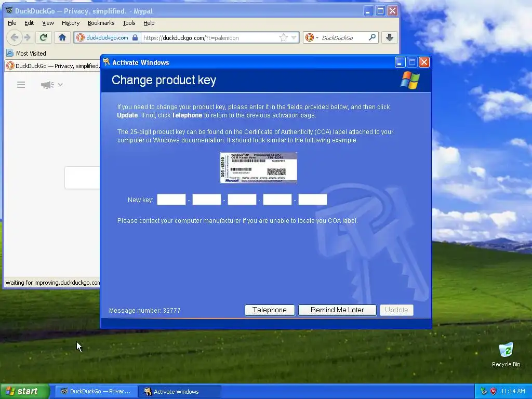The image size is (532, 399).
Task: Reload the page in Mypal
Action: [x=43, y=37]
